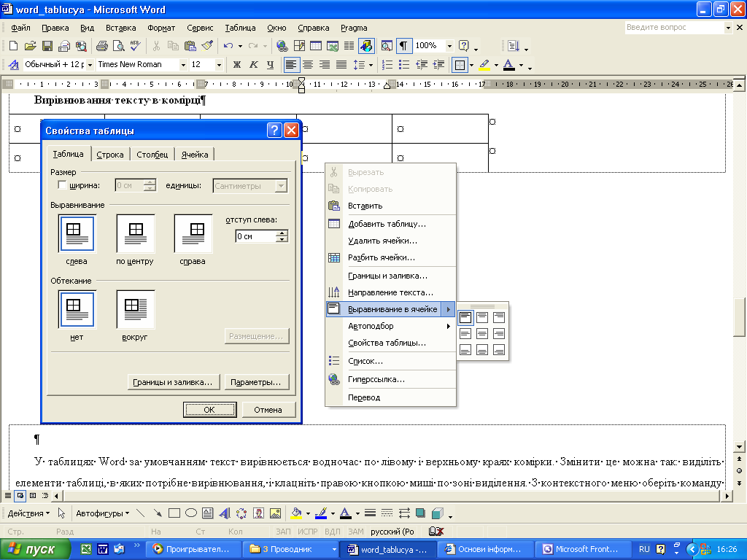
Task: Open Сантиметры units combo box
Action: click(x=250, y=186)
